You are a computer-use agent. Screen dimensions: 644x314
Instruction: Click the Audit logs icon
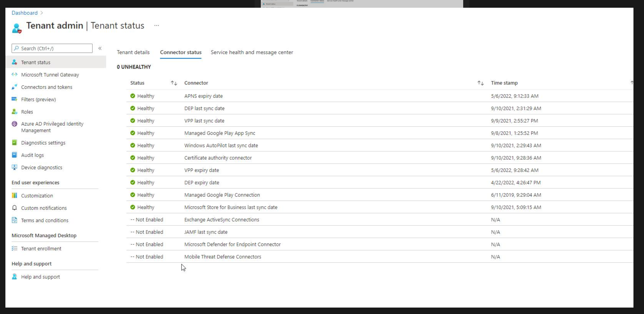[14, 155]
